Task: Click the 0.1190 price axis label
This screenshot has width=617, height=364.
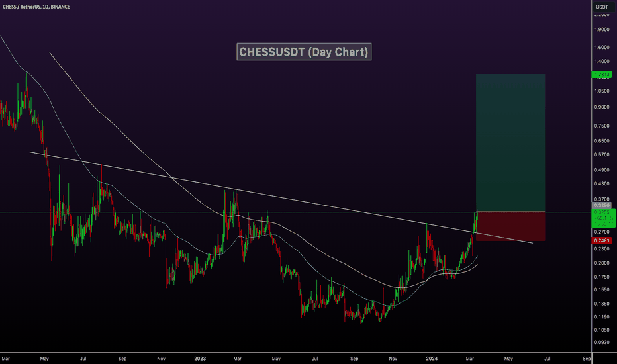Action: point(602,317)
